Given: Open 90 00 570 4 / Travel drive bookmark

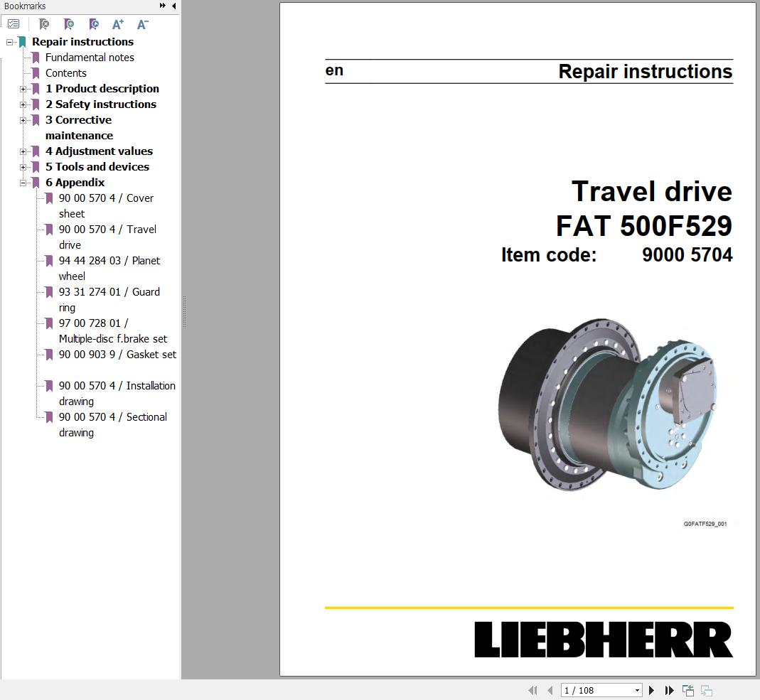Looking at the screenshot, I should (107, 237).
